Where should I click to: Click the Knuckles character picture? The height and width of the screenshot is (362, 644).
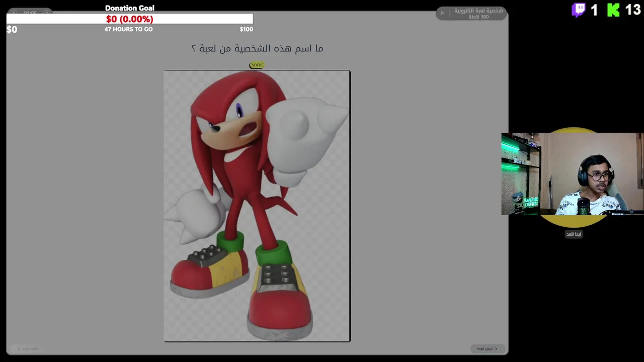click(257, 206)
